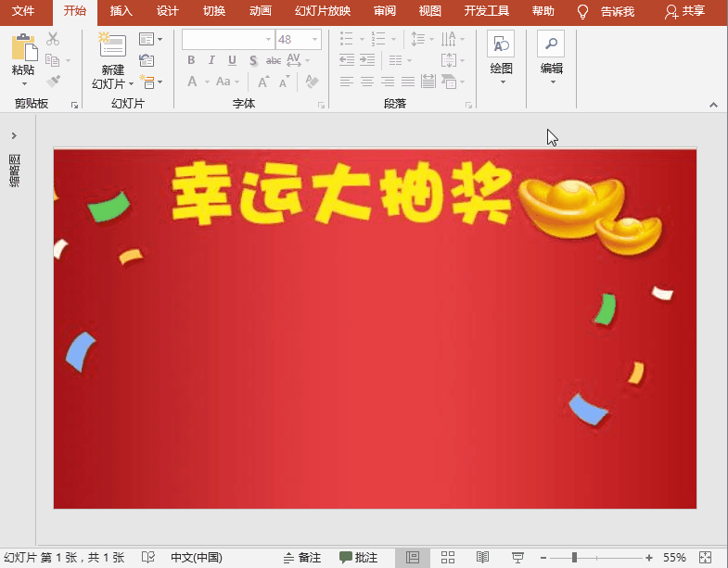Click the Tell Me search box
Viewport: 728px width, 568px height.
click(607, 11)
